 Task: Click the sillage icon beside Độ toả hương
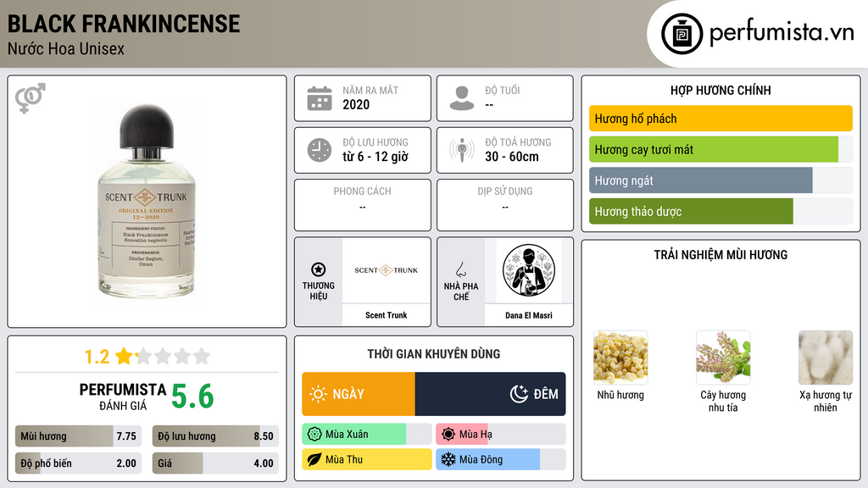462,150
